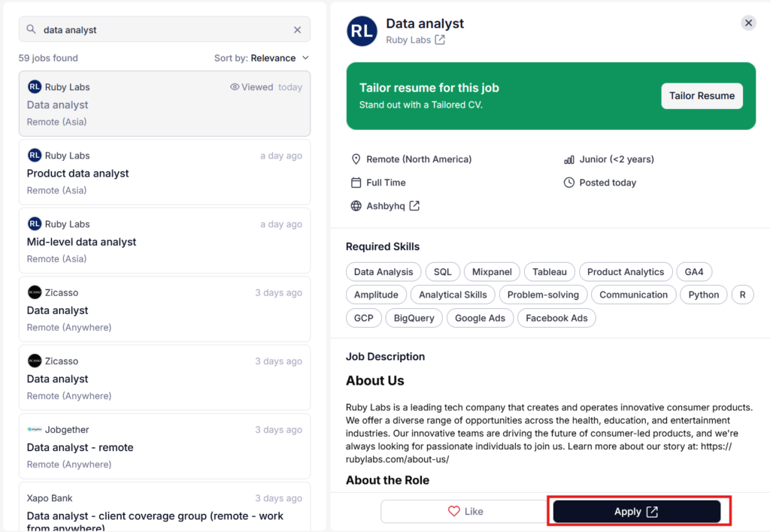Close the job details panel
The height and width of the screenshot is (532, 770).
coord(748,23)
